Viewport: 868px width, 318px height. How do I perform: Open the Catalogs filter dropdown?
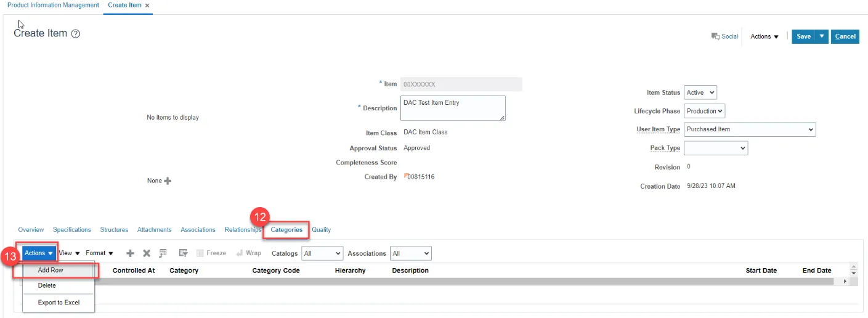(x=322, y=253)
